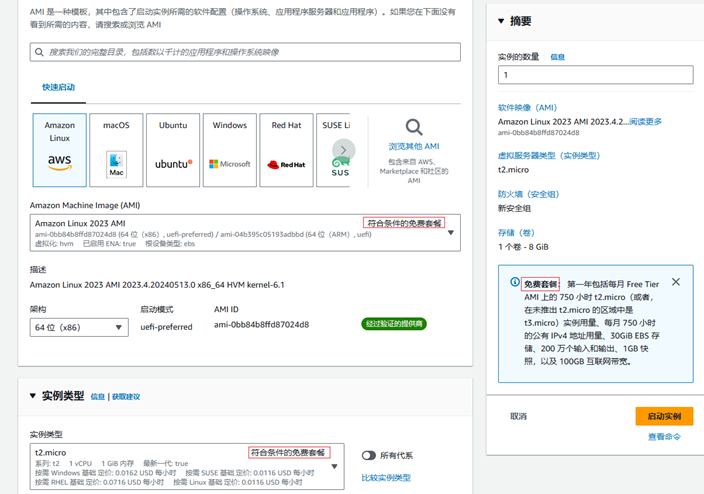Open the 快速启动 tab
Screen dimensions: 704x494
(58, 87)
